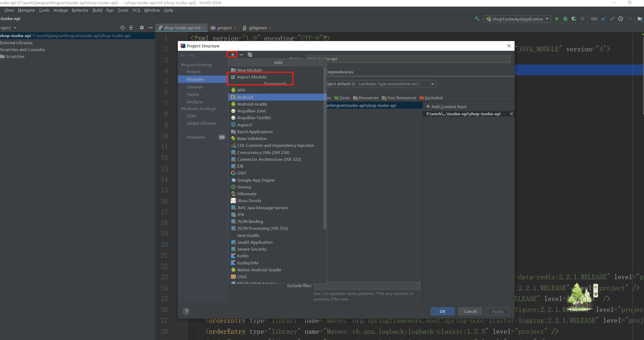Click the Build project hammer icon

pyautogui.click(x=477, y=19)
